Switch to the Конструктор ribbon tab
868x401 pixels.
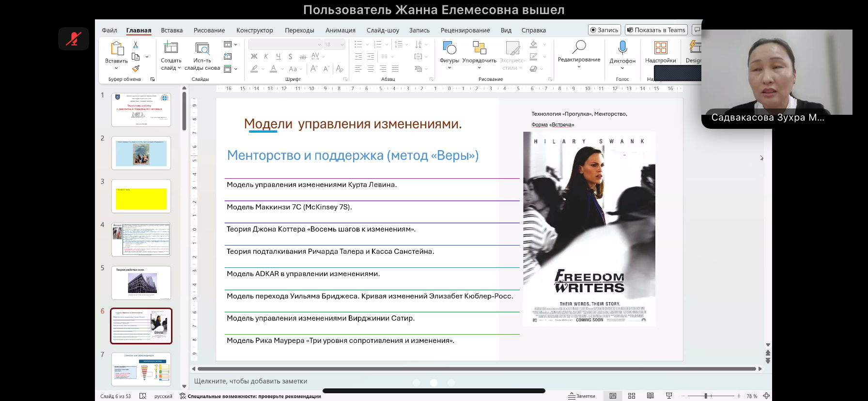(x=255, y=30)
